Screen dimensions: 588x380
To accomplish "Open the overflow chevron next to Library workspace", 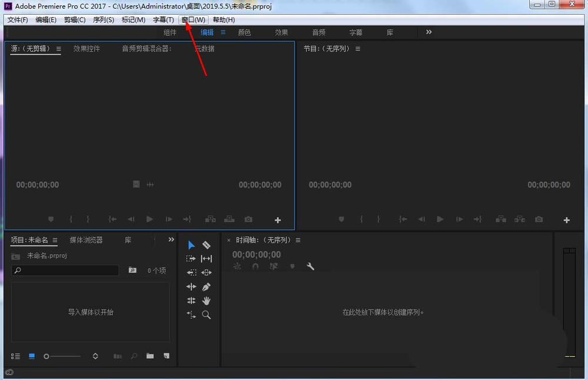I will (428, 32).
